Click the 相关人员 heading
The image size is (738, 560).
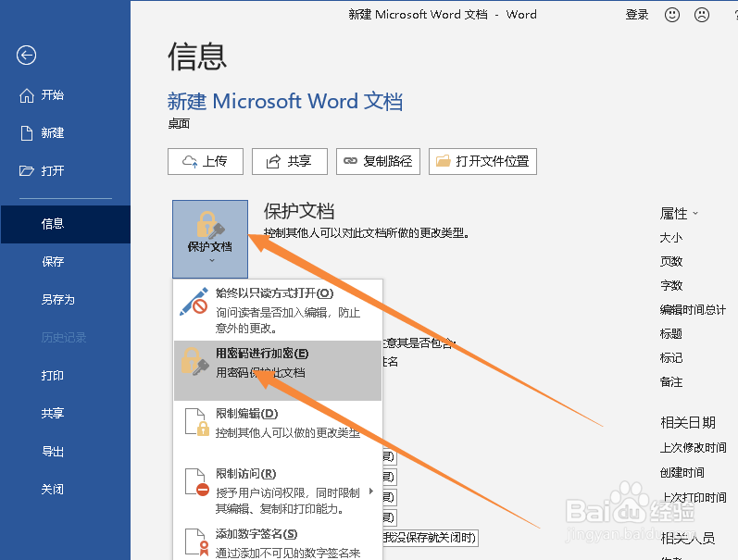coord(688,538)
